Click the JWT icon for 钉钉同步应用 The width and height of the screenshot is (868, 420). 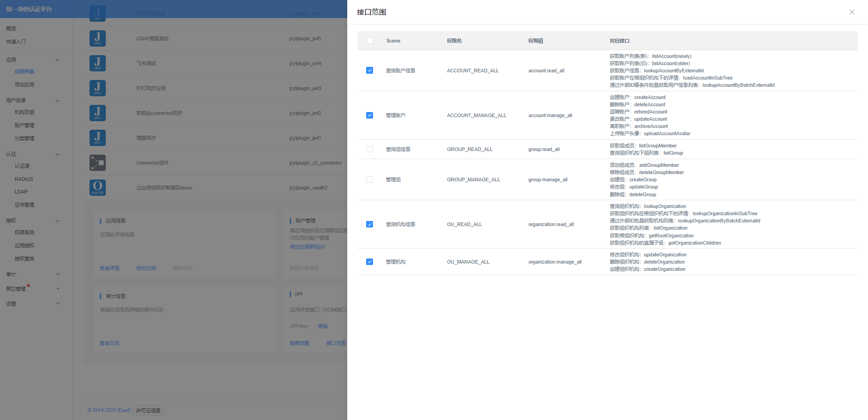pos(98,88)
